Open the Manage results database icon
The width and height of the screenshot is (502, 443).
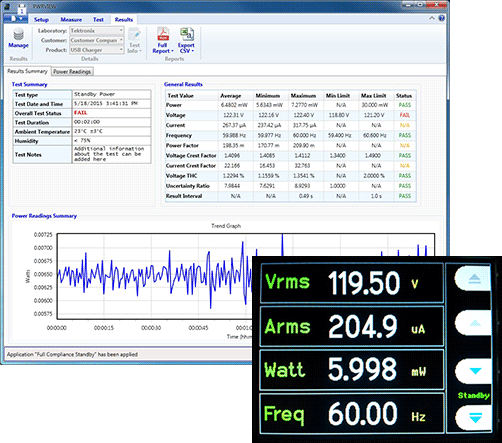[18, 39]
